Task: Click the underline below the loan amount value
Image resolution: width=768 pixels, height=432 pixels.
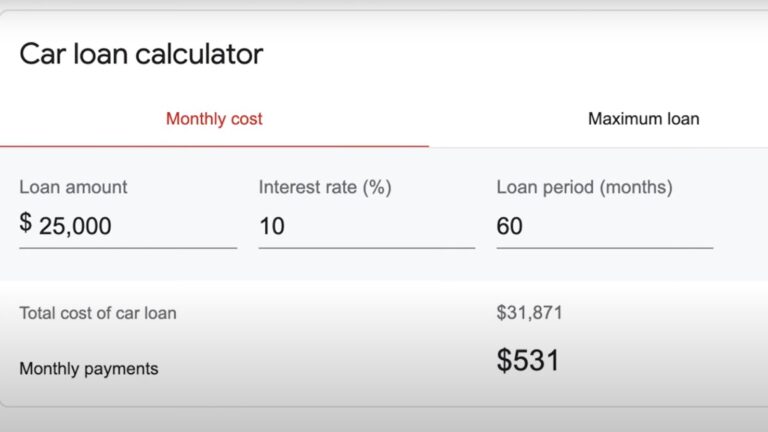Action: tap(128, 247)
